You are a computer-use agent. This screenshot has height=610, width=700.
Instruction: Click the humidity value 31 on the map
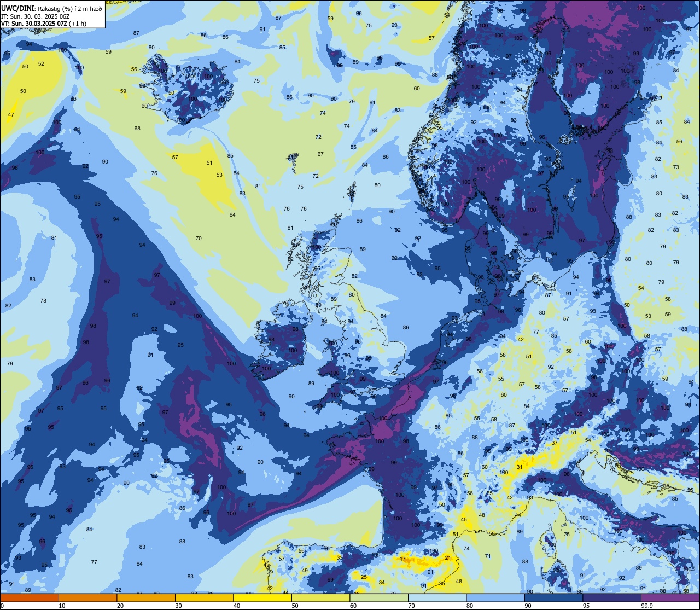point(520,467)
